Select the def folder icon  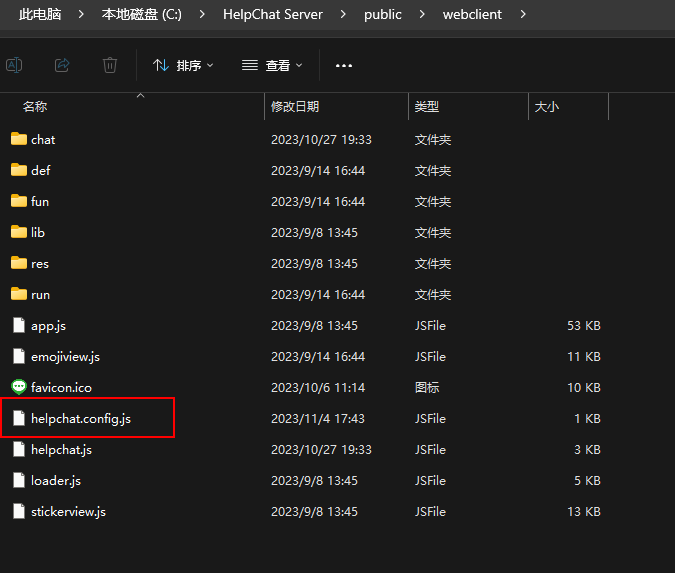point(19,170)
